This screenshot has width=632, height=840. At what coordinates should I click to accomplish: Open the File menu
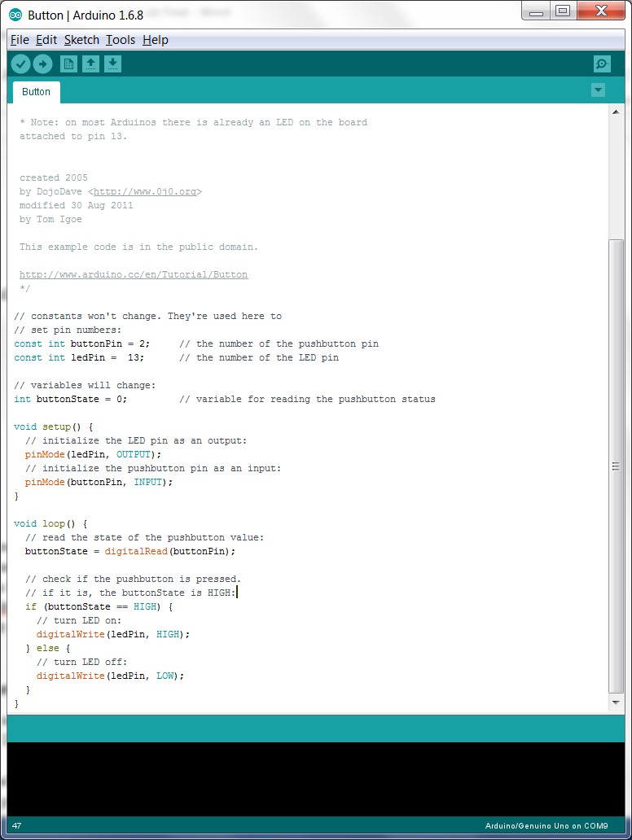(20, 40)
